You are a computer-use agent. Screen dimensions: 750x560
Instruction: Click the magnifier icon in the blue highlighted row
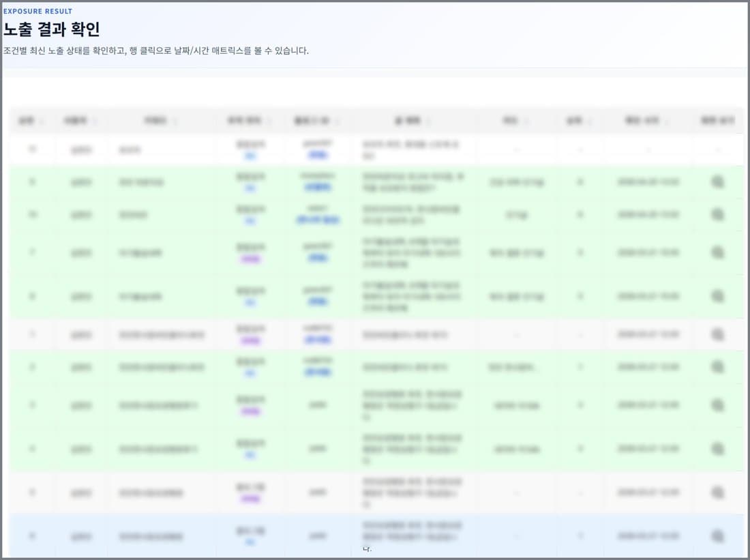click(717, 536)
